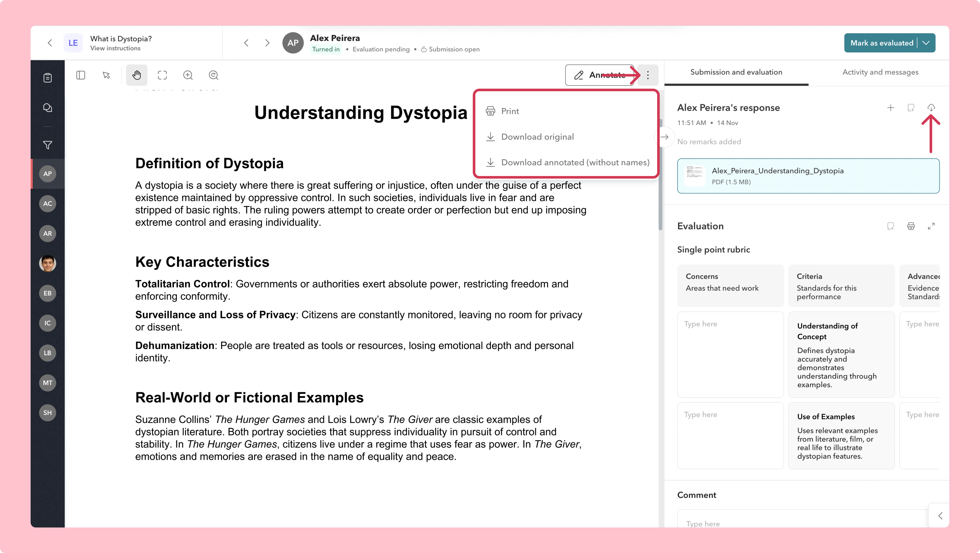Toggle the document sidebar panel icon
Screen dimensions: 980x553
(x=81, y=75)
